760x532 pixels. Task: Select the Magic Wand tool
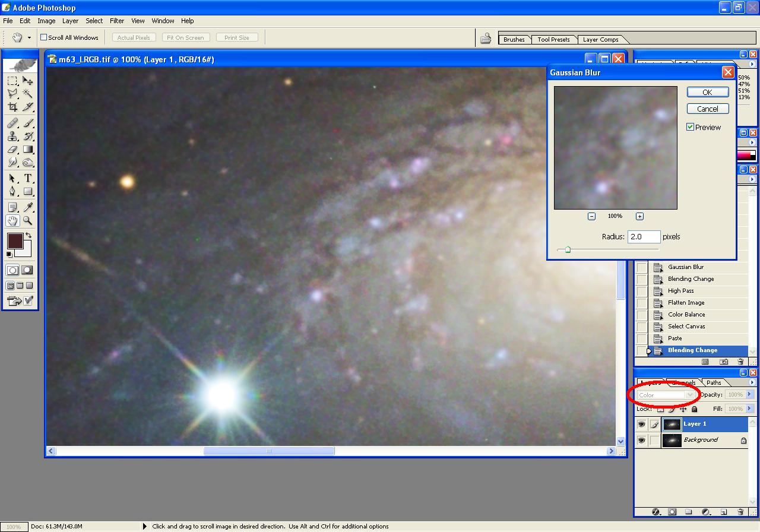click(27, 94)
